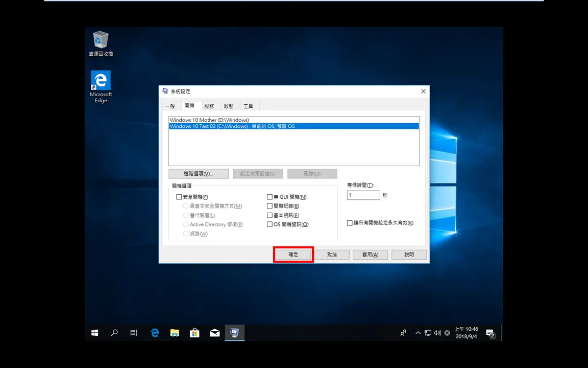Toggle the 開機記錄 checkbox

click(269, 206)
